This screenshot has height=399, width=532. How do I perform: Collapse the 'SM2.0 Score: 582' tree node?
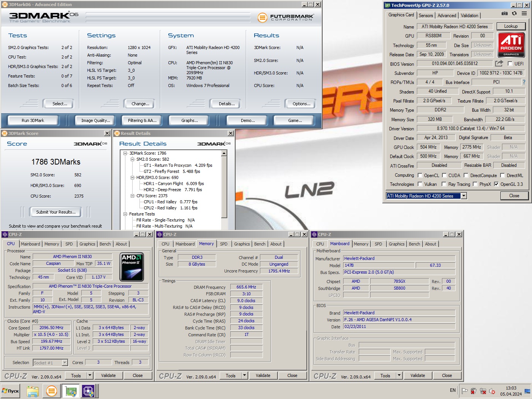[132, 159]
